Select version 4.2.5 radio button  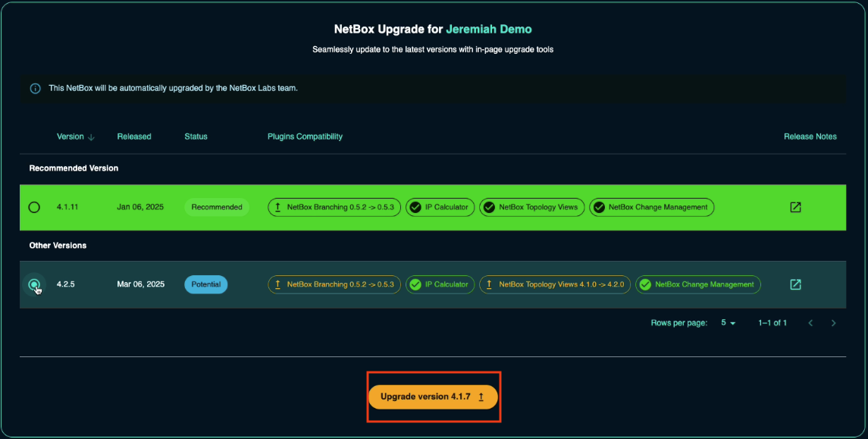click(34, 284)
